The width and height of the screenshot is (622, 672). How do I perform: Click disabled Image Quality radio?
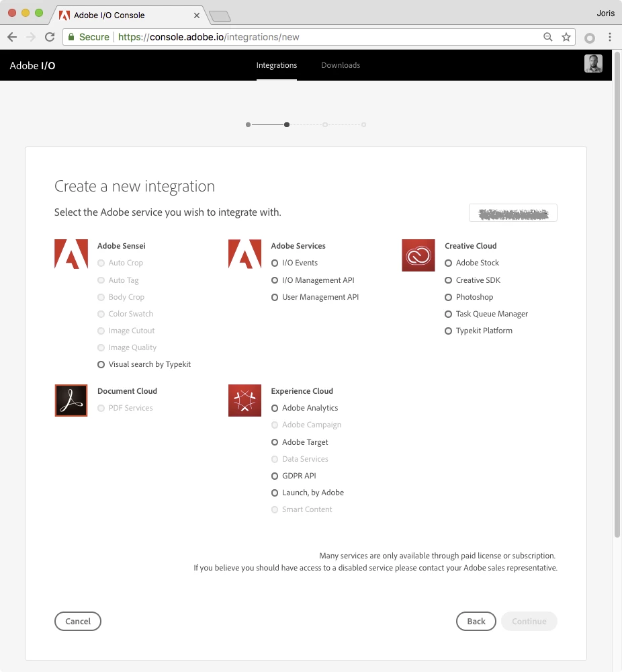point(101,347)
